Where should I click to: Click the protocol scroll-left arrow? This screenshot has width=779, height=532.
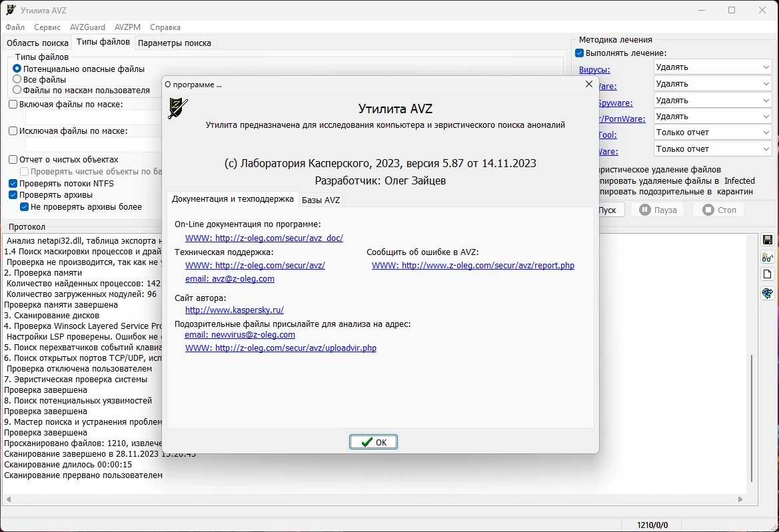point(8,499)
